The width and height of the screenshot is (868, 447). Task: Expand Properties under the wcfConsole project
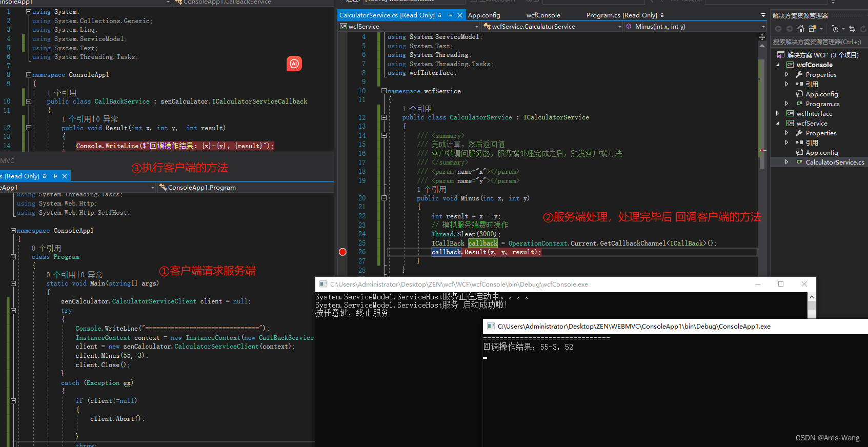[x=786, y=74]
